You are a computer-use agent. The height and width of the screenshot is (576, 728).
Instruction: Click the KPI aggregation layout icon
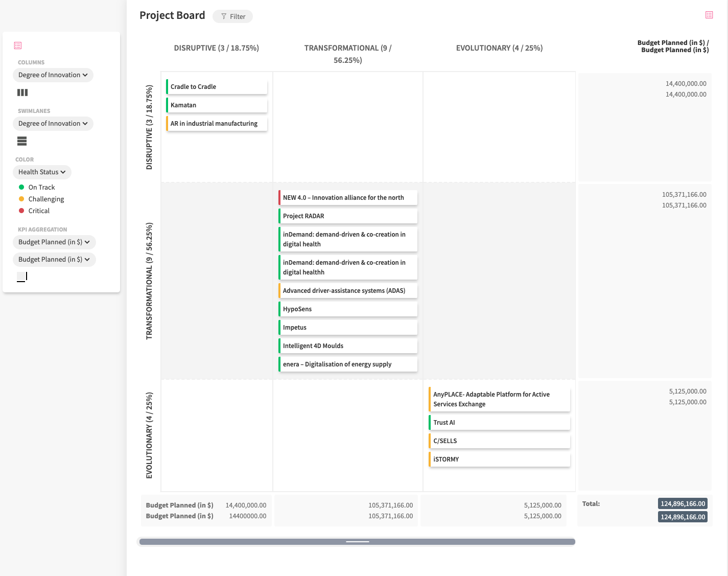click(x=22, y=277)
